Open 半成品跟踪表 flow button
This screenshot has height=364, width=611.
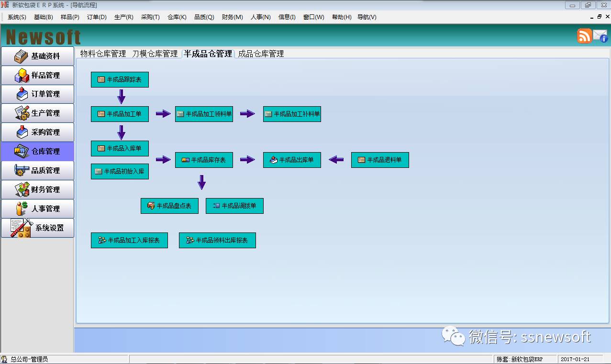click(x=120, y=80)
